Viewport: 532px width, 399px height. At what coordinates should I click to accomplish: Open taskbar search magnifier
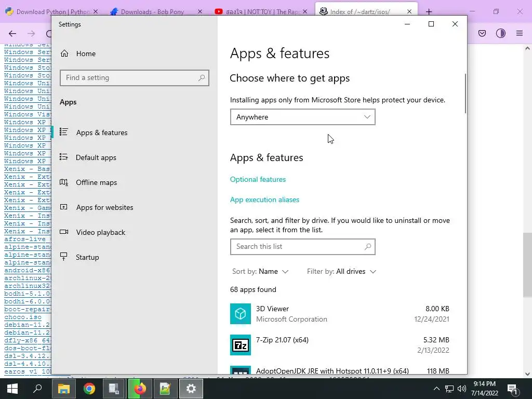(x=37, y=389)
